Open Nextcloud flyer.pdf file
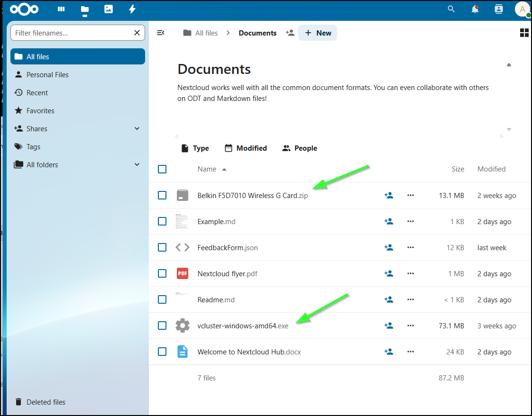Screen dimensions: 532x416 [x=227, y=273]
